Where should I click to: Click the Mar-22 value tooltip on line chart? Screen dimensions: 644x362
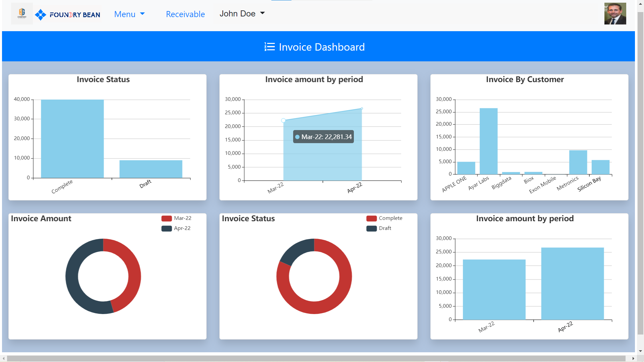pyautogui.click(x=323, y=137)
